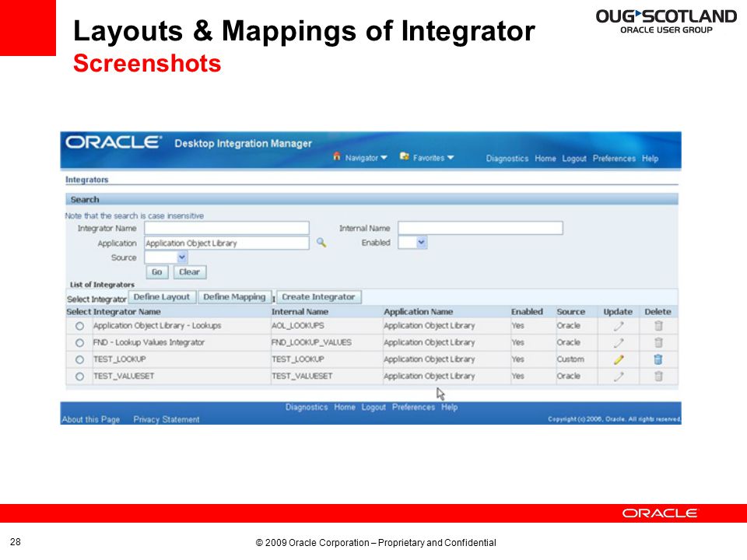Open the Privacy Statement link
The image size is (747, 560).
click(x=167, y=419)
